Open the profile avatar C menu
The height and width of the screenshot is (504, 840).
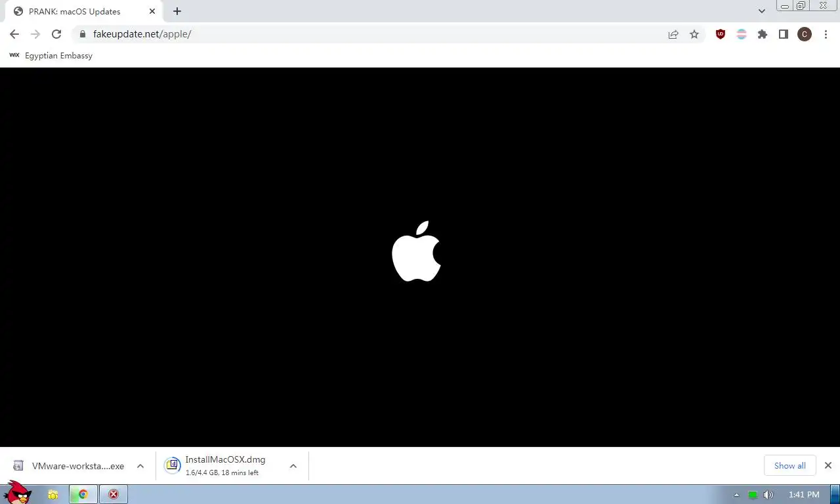(x=805, y=34)
